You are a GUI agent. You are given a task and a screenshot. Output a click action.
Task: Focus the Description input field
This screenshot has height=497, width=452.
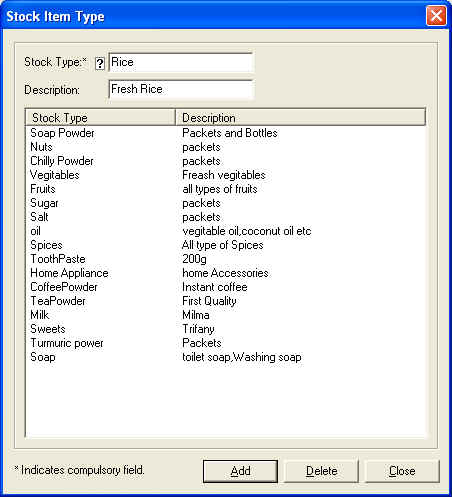tap(181, 89)
